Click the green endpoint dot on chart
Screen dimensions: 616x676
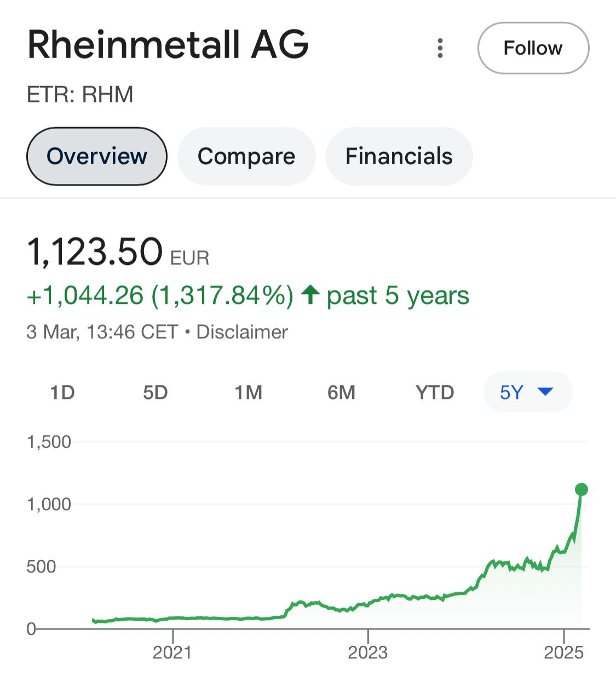582,489
